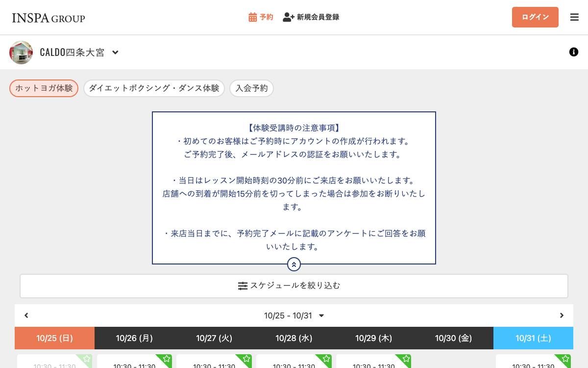Select 10/29 (木) day header
Viewport: 588px width, 368px height.
pos(373,338)
